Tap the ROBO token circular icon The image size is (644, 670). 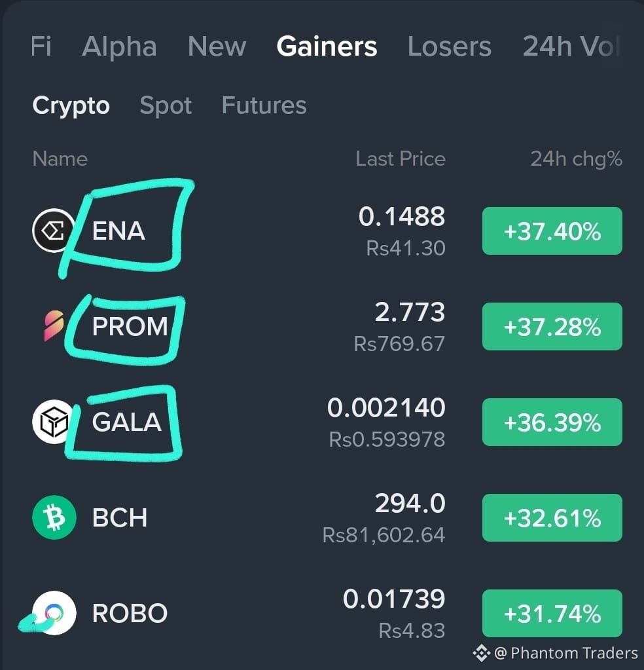click(54, 613)
